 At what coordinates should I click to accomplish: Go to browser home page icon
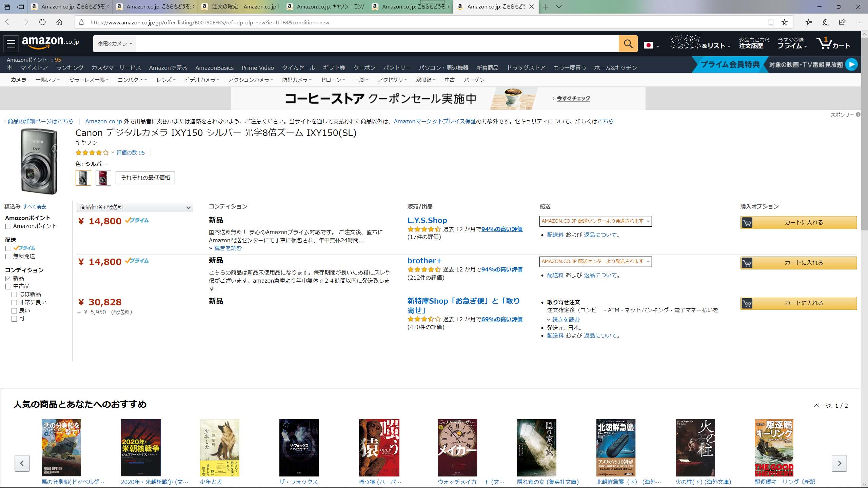click(x=59, y=22)
